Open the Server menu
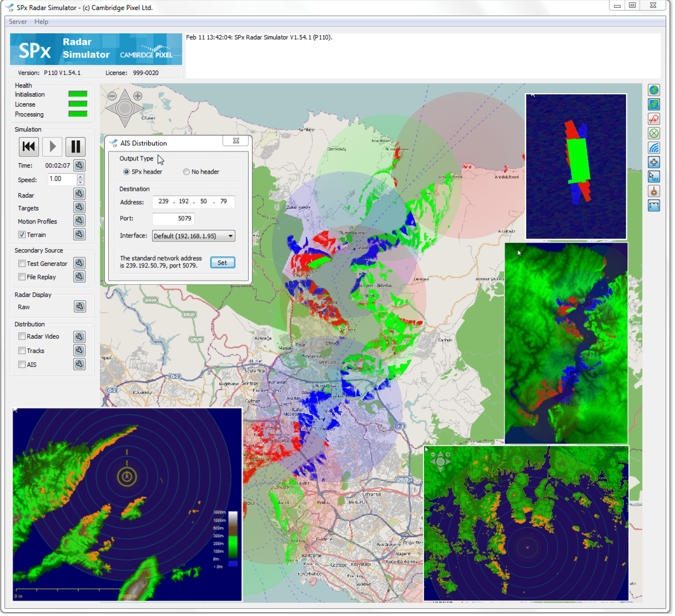Screen dimensions: 675x616 pos(18,22)
